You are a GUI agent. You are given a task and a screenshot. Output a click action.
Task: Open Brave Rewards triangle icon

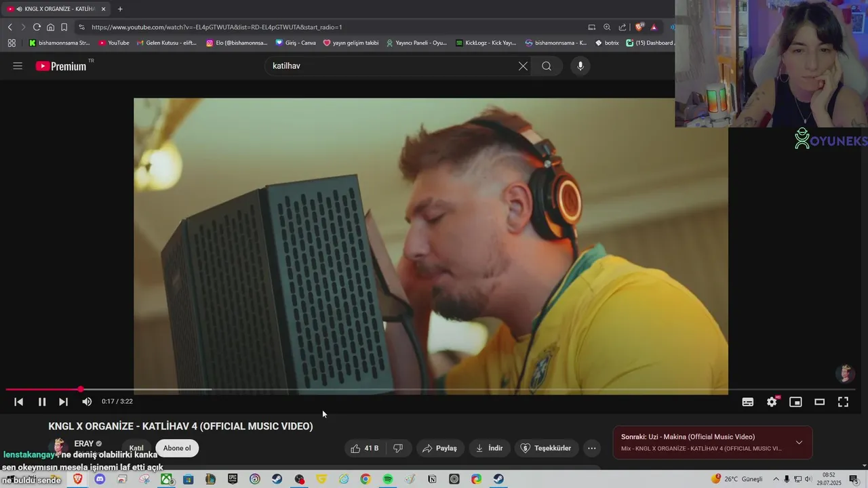[x=654, y=27]
